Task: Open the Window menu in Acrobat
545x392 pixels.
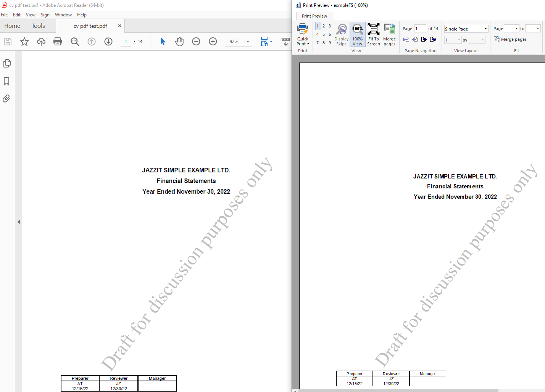Action: click(x=63, y=14)
